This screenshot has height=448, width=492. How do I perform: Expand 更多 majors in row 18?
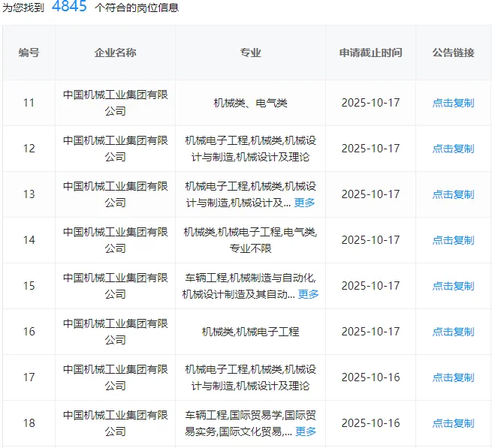(x=306, y=431)
